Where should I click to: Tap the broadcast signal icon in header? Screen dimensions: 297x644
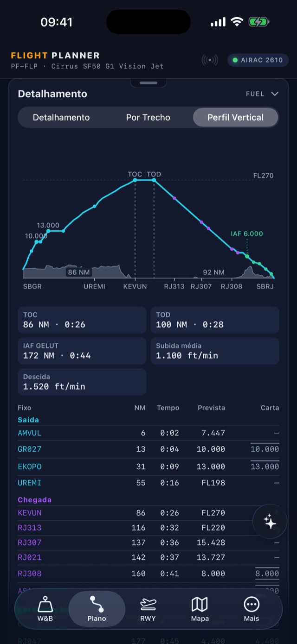pos(210,60)
